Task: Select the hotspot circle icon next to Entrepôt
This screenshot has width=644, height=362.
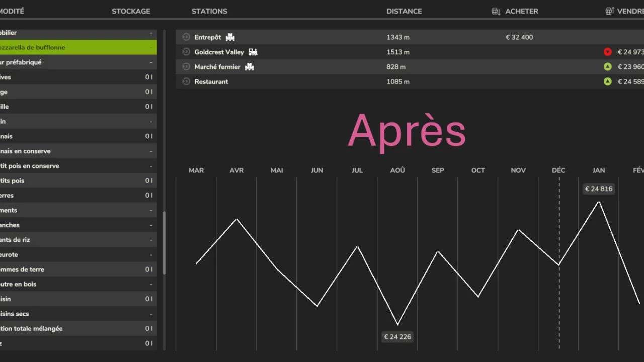Action: [x=185, y=36]
